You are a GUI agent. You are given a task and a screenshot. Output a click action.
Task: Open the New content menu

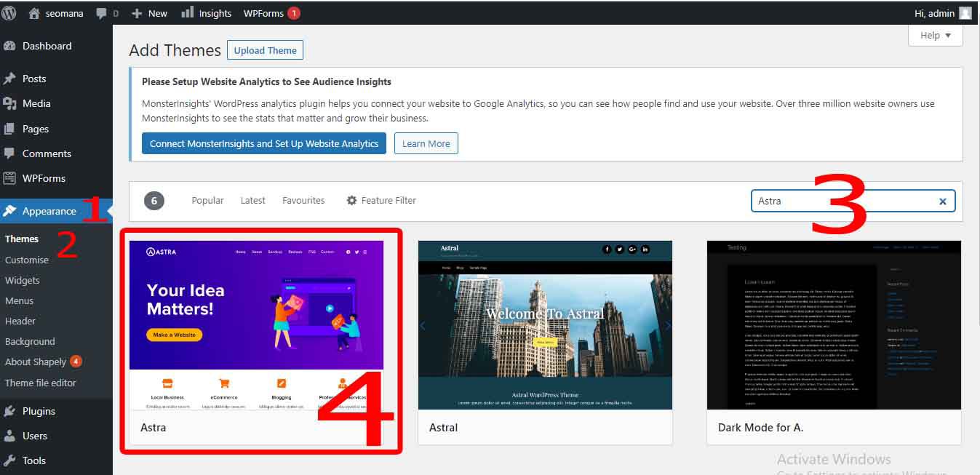click(150, 13)
